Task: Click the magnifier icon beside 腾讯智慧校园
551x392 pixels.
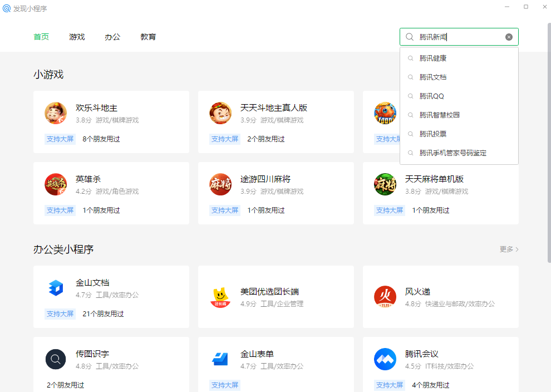Action: [410, 115]
